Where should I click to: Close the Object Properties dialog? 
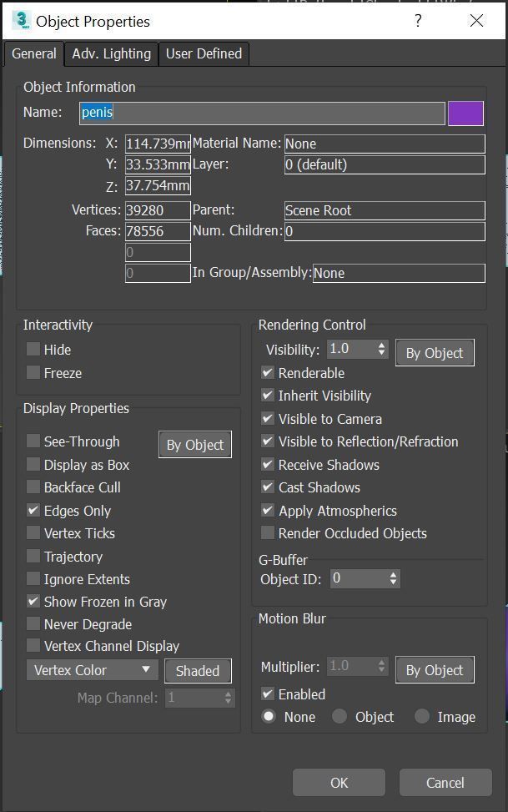476,21
